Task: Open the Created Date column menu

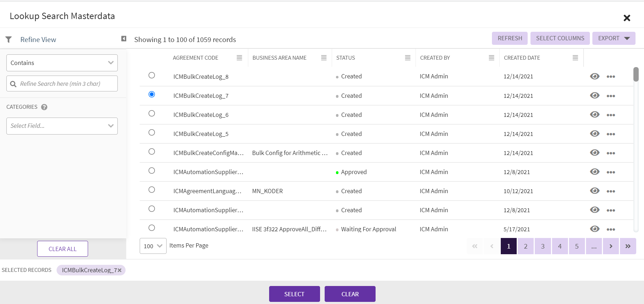Action: 575,58
